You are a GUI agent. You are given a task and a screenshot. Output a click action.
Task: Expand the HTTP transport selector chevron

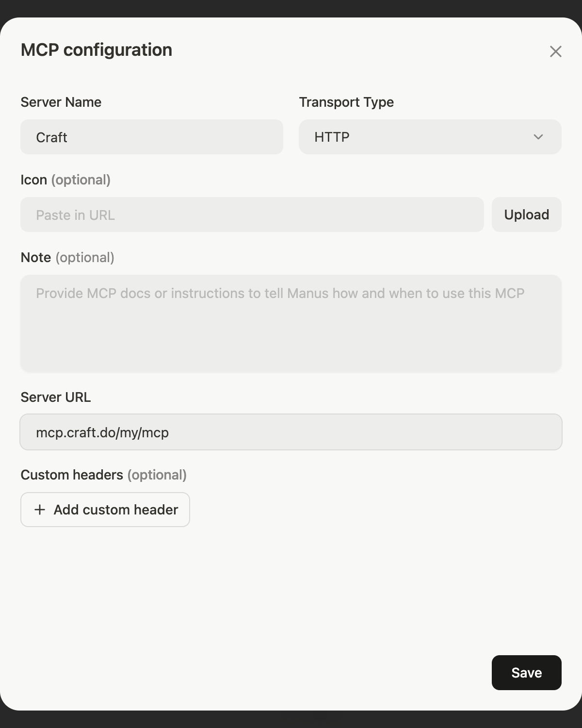(538, 137)
